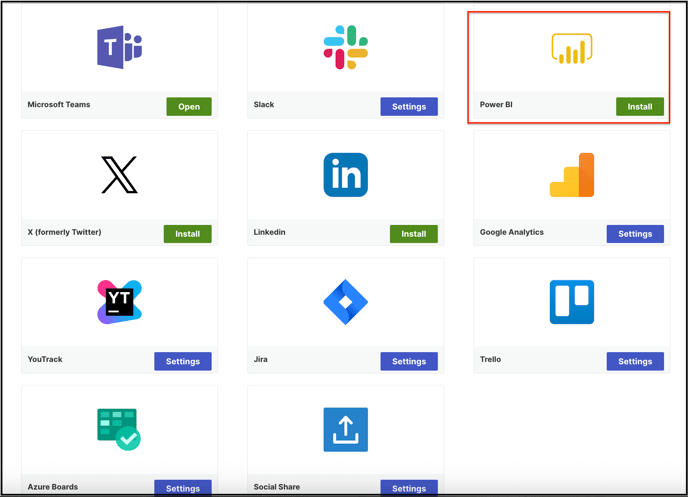The height and width of the screenshot is (497, 688).
Task: Open Azure Boards Settings
Action: tap(183, 488)
